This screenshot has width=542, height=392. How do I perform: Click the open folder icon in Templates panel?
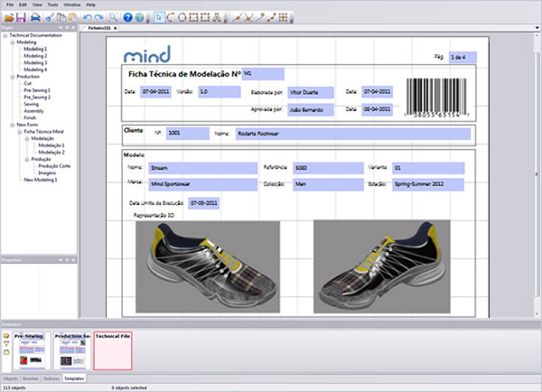click(6, 336)
